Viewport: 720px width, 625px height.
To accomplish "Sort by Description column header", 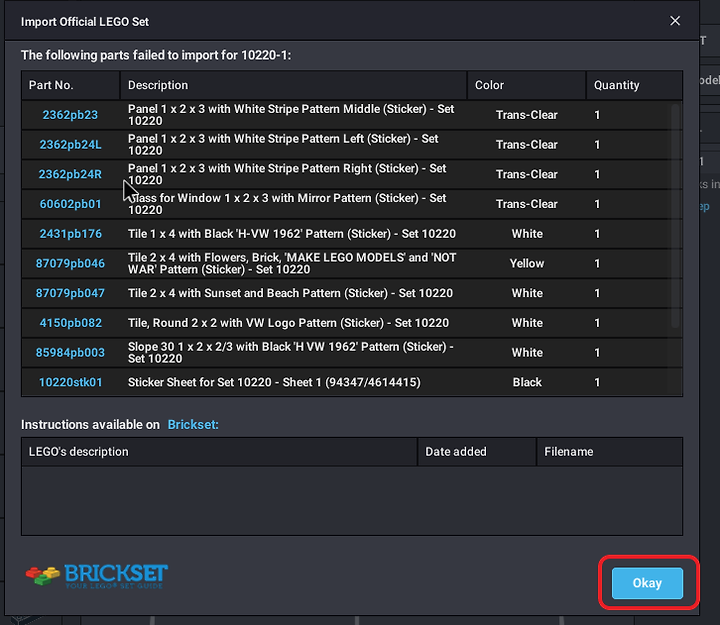I will pyautogui.click(x=293, y=85).
